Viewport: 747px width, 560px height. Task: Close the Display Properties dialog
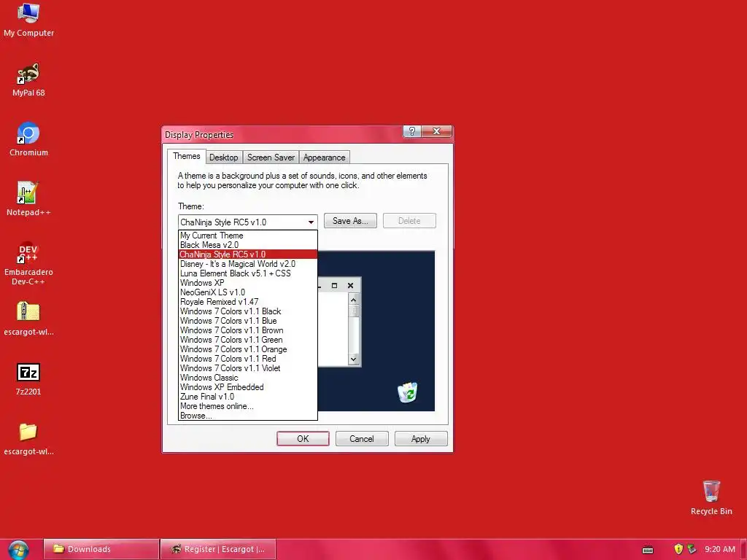tap(436, 131)
